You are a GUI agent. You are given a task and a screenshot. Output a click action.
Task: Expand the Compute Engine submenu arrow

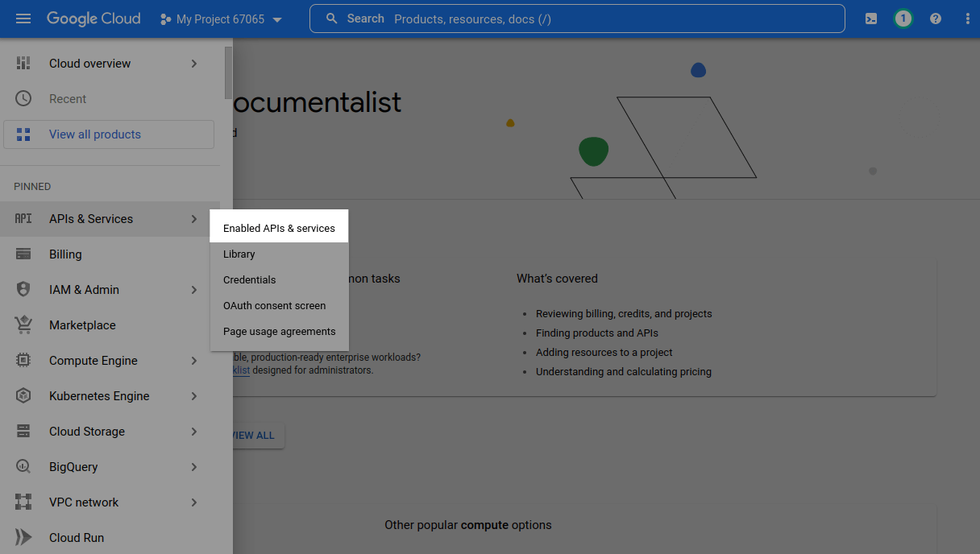tap(194, 361)
